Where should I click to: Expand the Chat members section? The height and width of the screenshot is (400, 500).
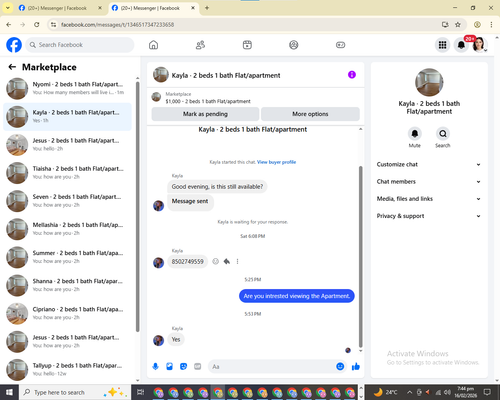[x=429, y=182]
